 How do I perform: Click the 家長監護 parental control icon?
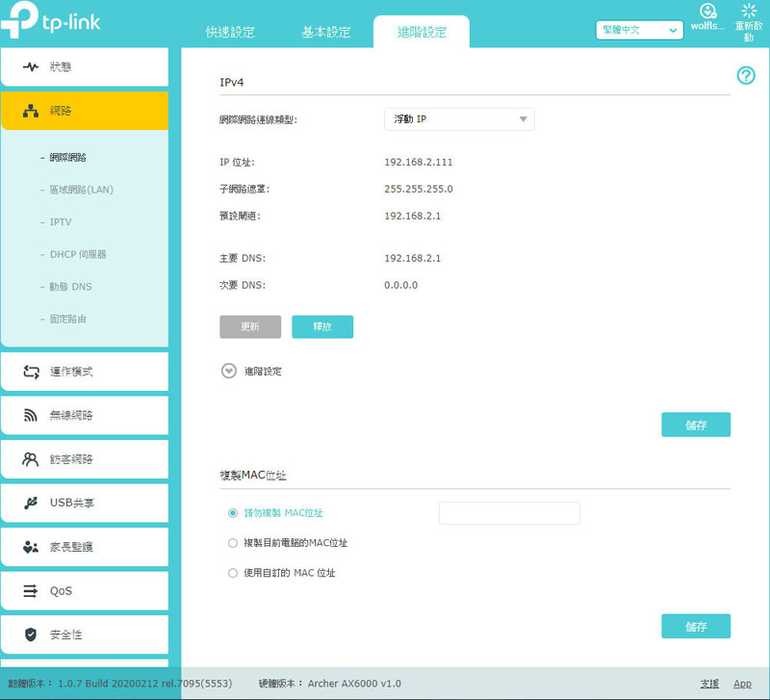coord(31,547)
